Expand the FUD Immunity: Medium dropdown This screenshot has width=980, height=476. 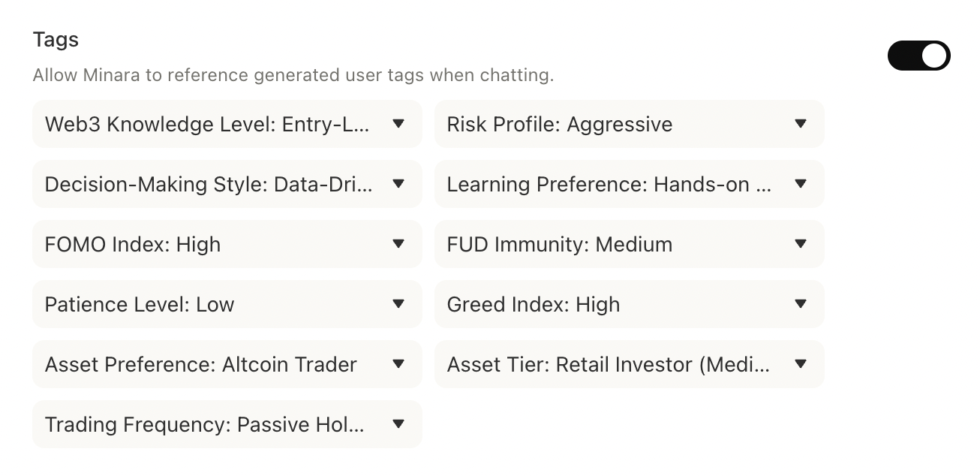[x=629, y=244]
